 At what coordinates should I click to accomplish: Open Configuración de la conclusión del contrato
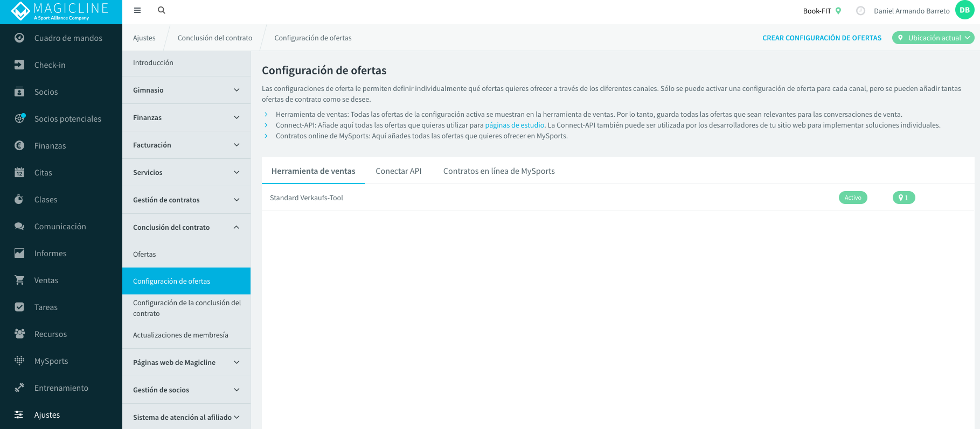coord(186,308)
